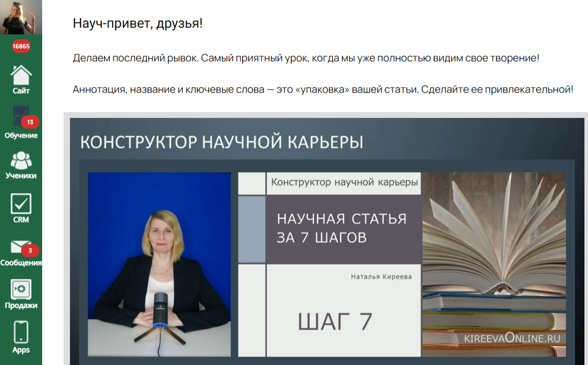Open the Ученики people icon
The image size is (588, 365).
(21, 160)
